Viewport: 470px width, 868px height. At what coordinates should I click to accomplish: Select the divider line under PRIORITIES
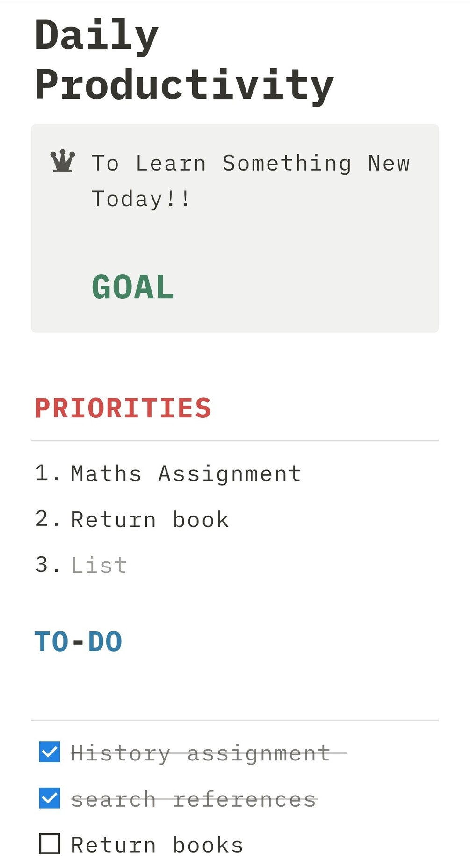click(235, 441)
